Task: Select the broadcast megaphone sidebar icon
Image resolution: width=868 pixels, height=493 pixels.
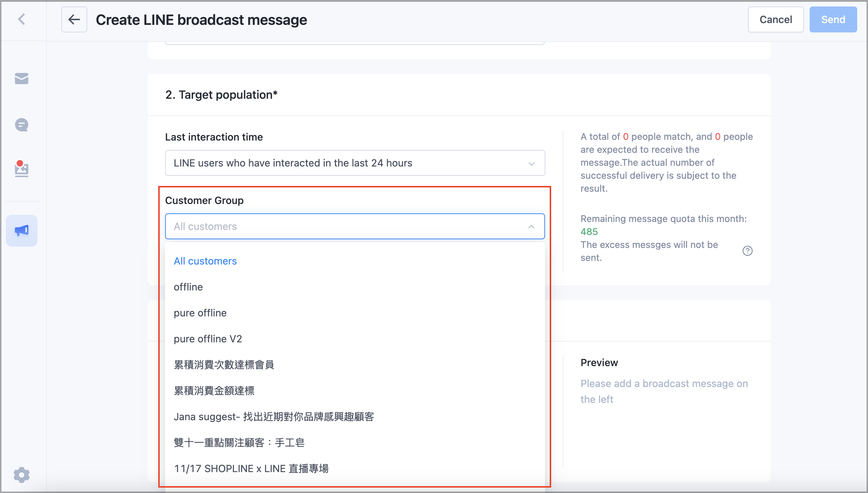Action: [22, 231]
